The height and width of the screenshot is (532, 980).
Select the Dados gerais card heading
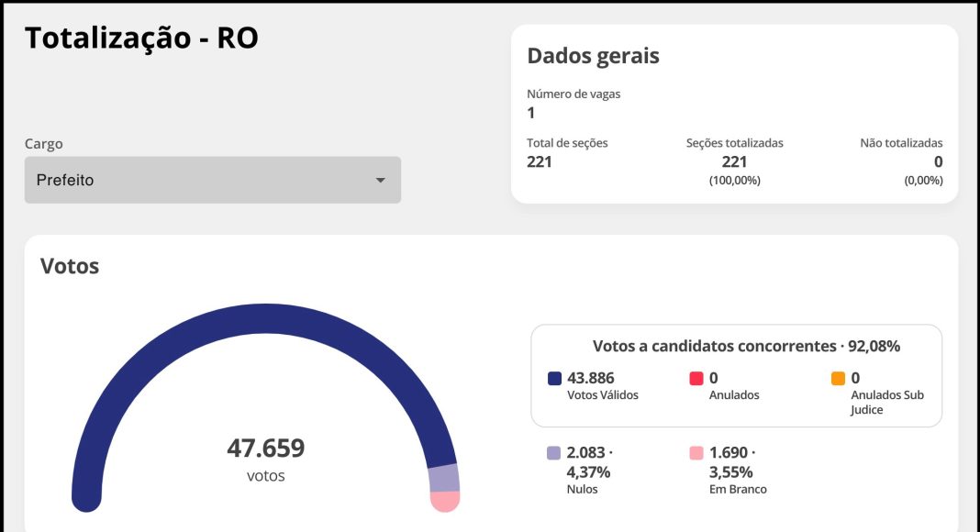593,56
